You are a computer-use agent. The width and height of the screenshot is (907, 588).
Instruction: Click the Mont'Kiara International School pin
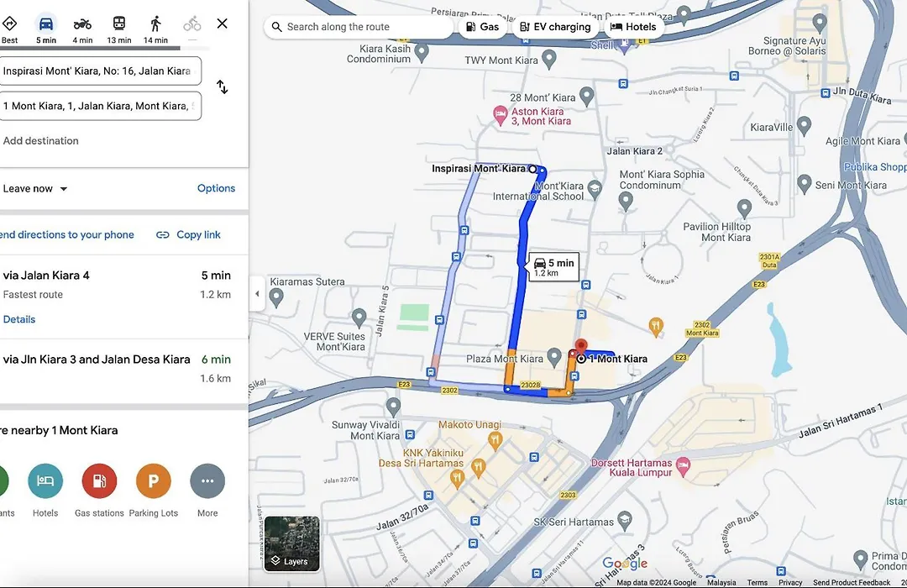594,188
